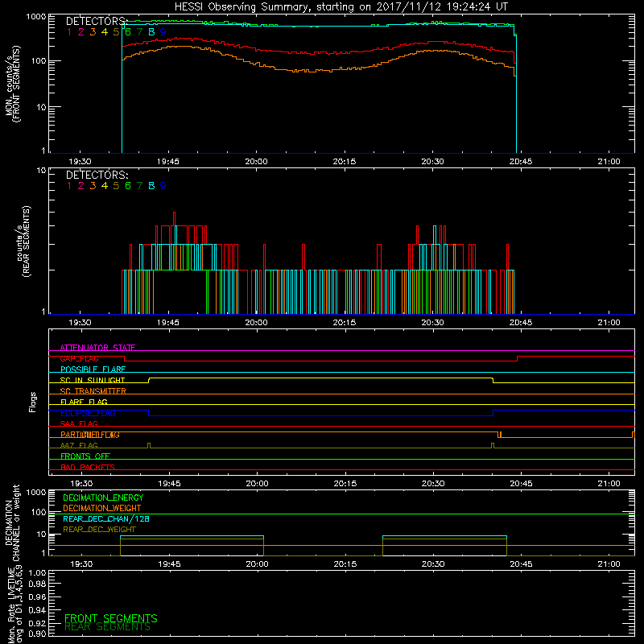The width and height of the screenshot is (644, 644).
Task: Click the 20:30 tick label under the decimation plot
Action: tap(433, 564)
